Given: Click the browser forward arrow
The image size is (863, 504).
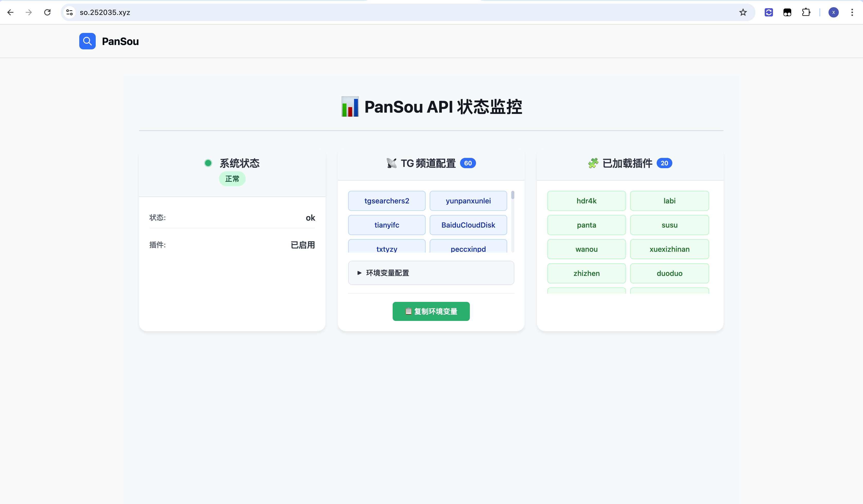Looking at the screenshot, I should point(29,12).
